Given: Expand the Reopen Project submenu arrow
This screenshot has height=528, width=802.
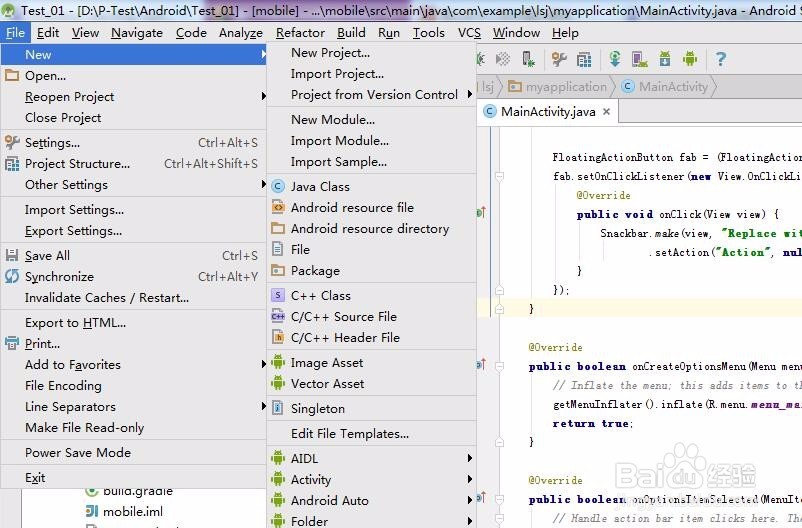Looking at the screenshot, I should (263, 96).
